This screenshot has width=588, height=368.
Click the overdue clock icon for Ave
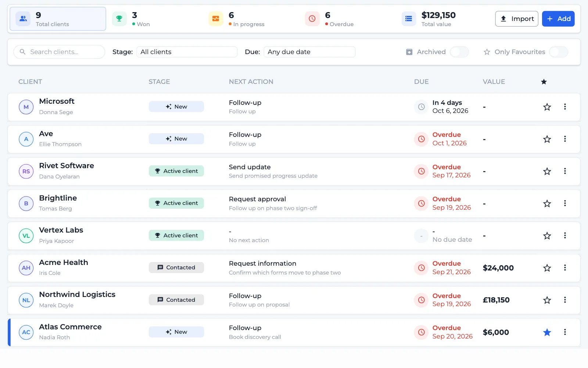click(x=421, y=139)
